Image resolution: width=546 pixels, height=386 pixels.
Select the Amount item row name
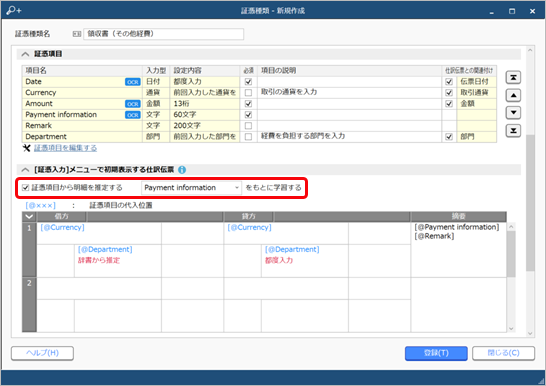[x=39, y=104]
